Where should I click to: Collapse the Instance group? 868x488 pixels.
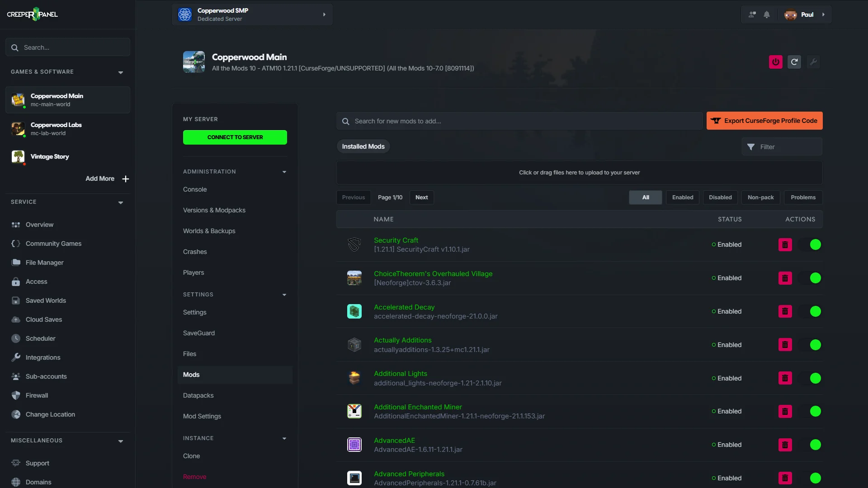click(x=284, y=438)
